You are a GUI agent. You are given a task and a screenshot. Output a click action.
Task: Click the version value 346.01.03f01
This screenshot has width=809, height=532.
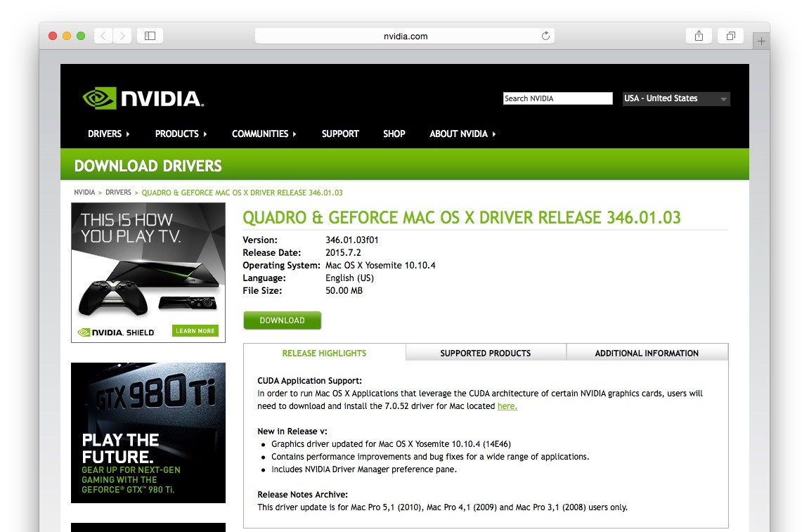point(352,240)
